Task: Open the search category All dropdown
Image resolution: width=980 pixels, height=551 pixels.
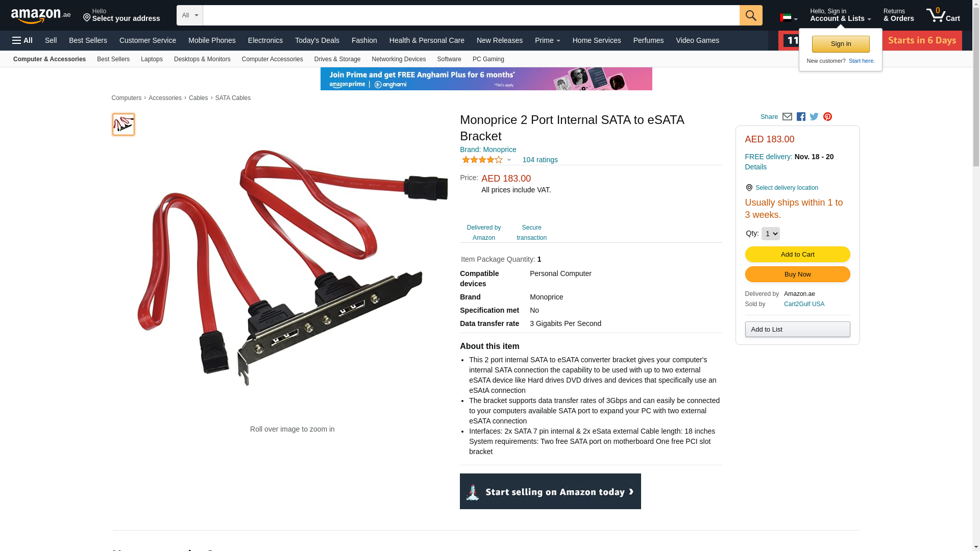Action: 190,15
